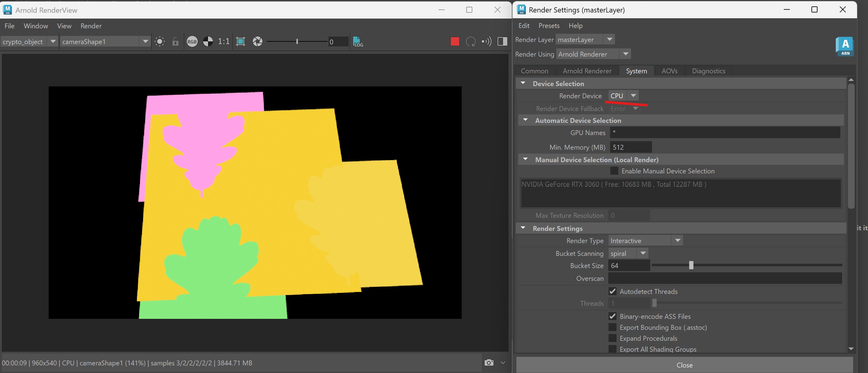Open the Arnold LOG window icon
Screen dimensions: 868x373
358,41
